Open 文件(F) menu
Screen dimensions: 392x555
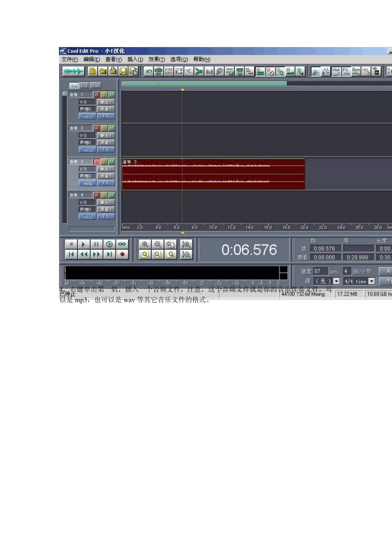[70, 59]
